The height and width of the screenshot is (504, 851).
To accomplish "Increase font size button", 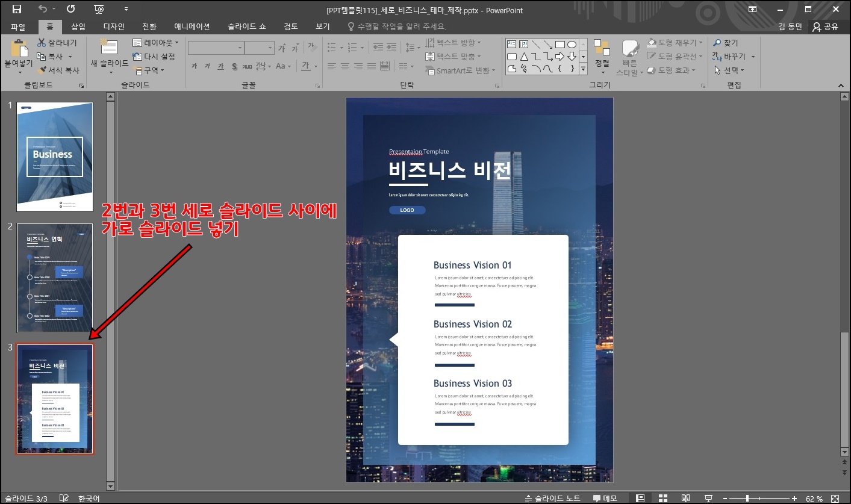I will [282, 48].
